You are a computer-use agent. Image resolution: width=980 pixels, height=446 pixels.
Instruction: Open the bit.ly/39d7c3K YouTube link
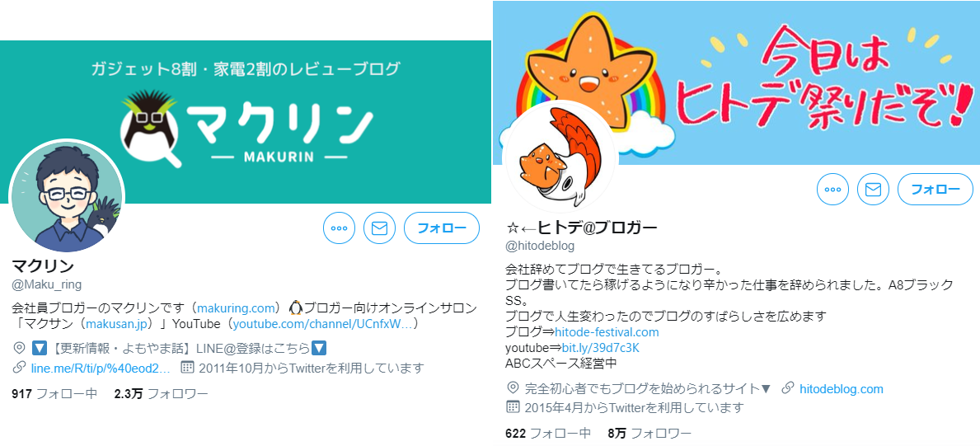[599, 348]
